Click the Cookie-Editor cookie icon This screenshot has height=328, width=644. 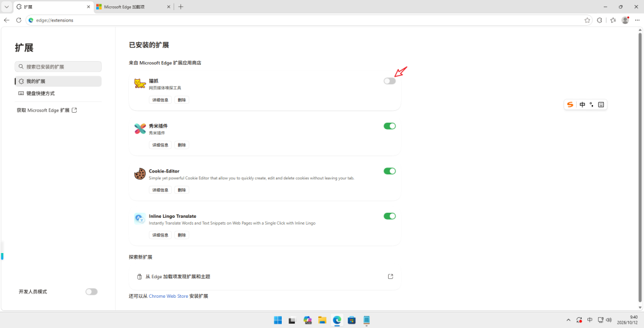pos(140,174)
